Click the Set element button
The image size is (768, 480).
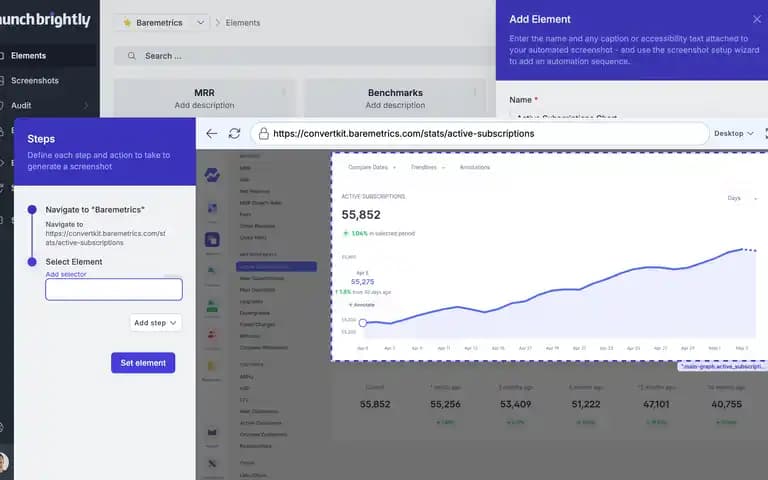click(x=143, y=363)
